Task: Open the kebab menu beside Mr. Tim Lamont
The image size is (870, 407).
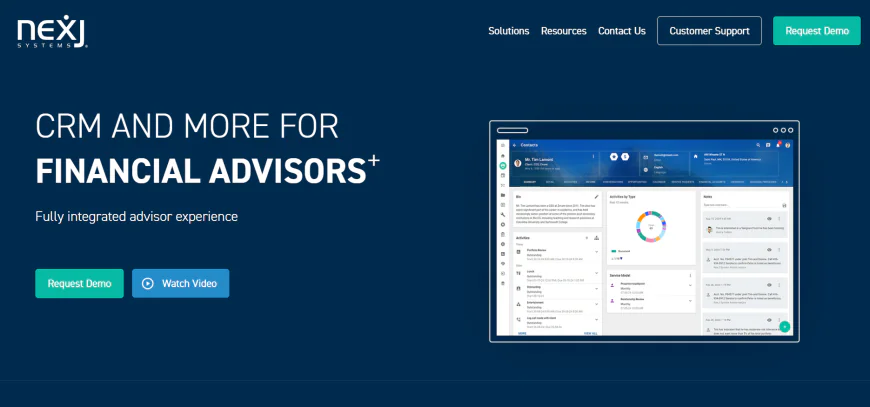Action: [593, 156]
